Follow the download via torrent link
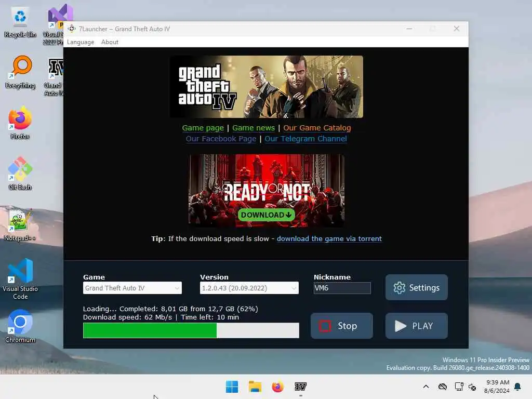 (329, 239)
